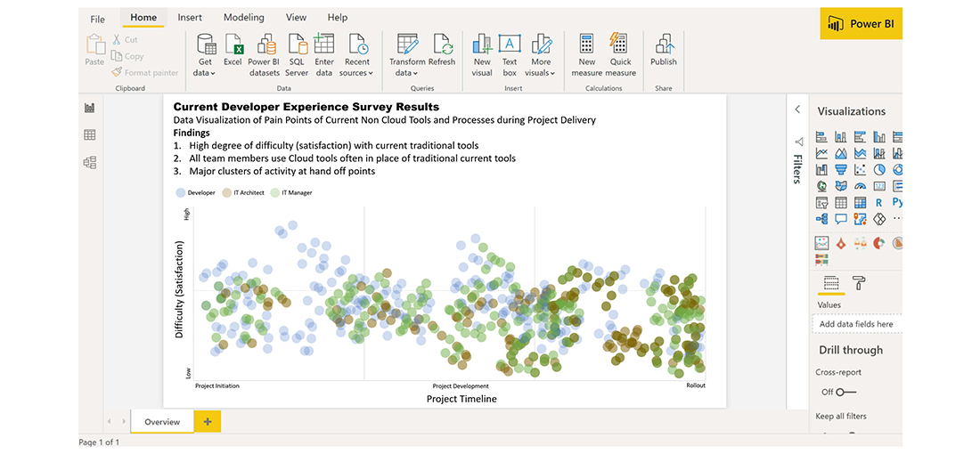Add a new page with plus button

208,422
